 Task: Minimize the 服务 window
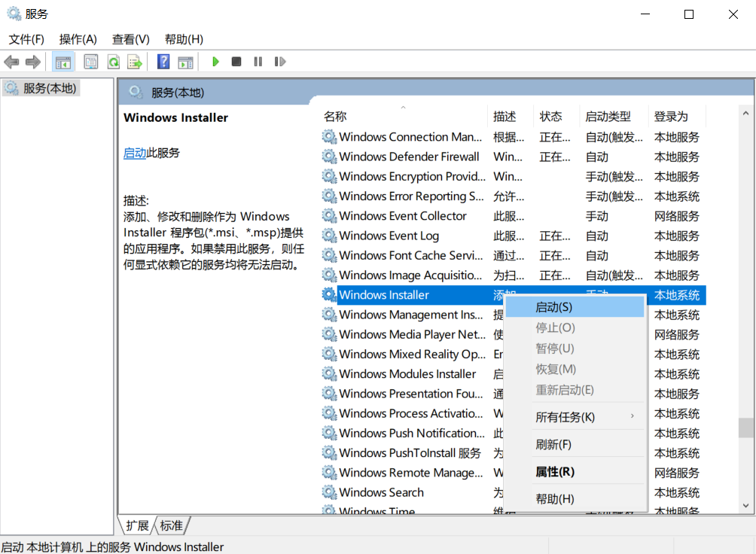click(645, 14)
